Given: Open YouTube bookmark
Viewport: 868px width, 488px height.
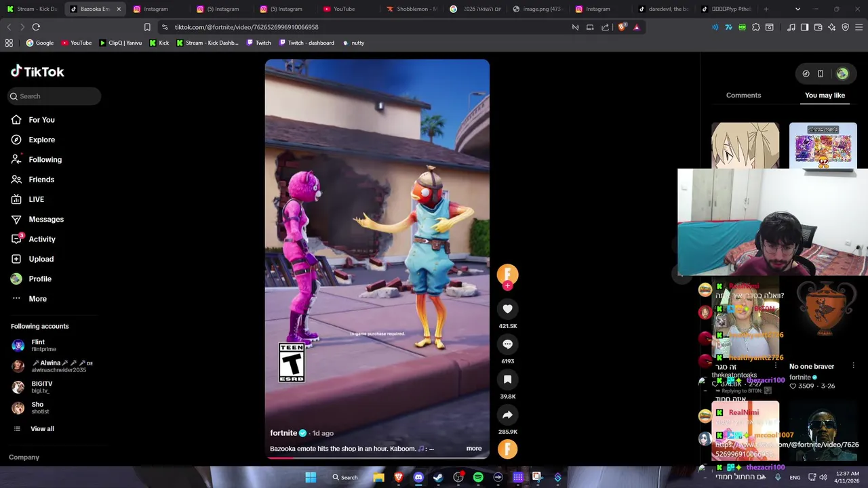Looking at the screenshot, I should point(76,43).
